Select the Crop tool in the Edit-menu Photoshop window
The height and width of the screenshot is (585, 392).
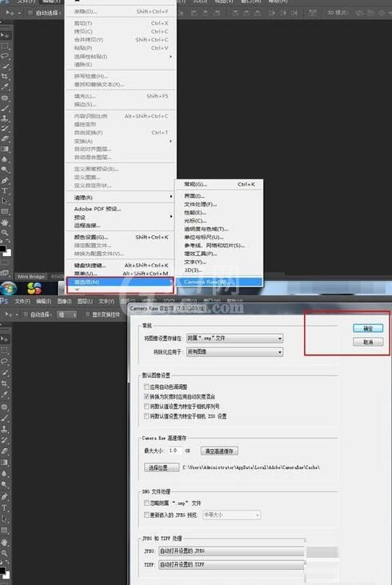point(5,77)
